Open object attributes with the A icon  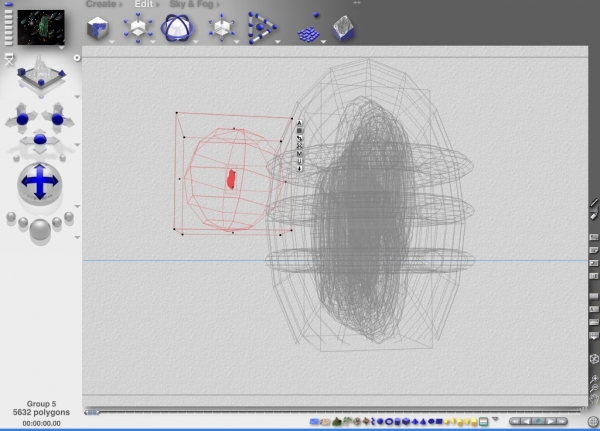point(300,123)
